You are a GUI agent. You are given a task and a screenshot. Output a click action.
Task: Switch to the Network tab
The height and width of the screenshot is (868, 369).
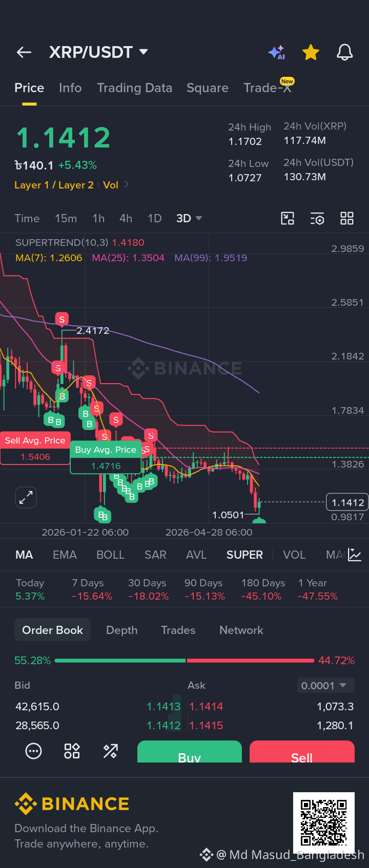pos(241,630)
